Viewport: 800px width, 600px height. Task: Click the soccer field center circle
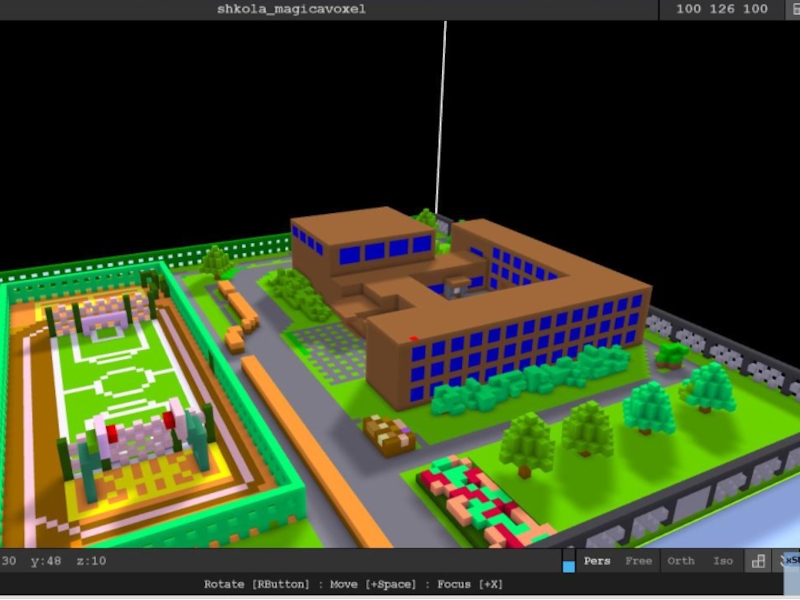pyautogui.click(x=120, y=382)
